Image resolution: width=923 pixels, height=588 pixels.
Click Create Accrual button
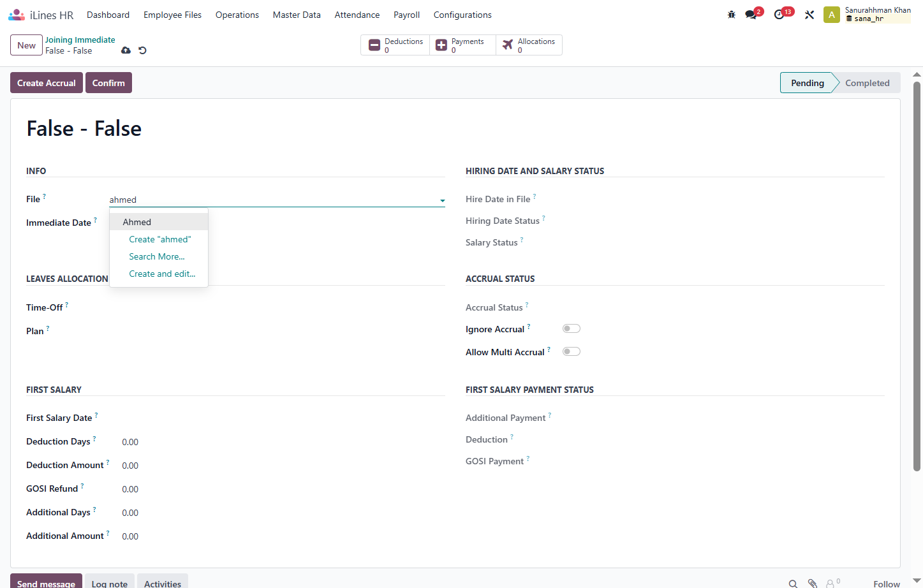(47, 83)
